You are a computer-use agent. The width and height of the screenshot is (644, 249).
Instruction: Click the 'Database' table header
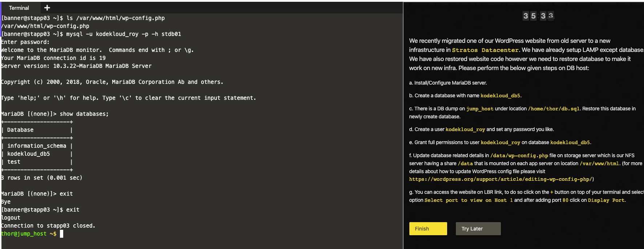click(20, 130)
